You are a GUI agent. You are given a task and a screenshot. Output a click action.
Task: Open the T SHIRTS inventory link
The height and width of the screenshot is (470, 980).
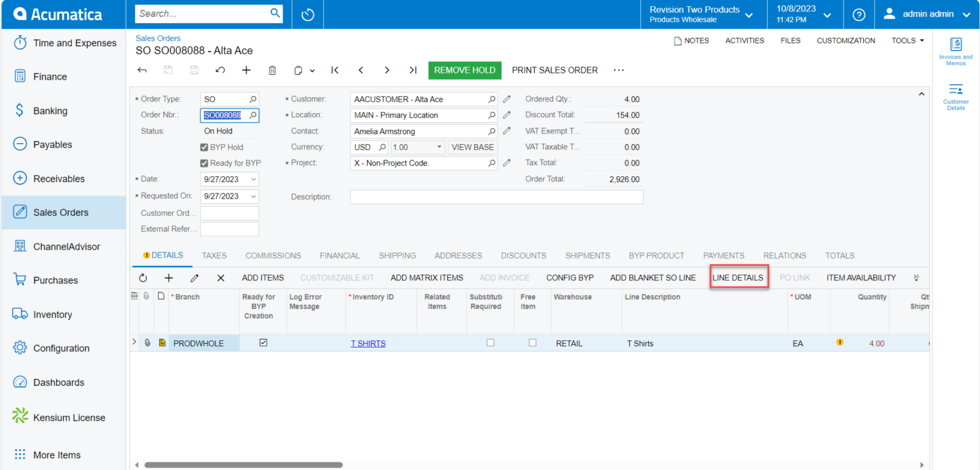[368, 343]
